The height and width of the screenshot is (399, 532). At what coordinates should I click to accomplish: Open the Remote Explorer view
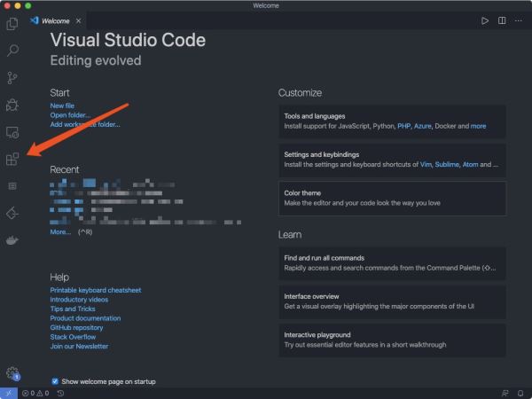point(12,132)
